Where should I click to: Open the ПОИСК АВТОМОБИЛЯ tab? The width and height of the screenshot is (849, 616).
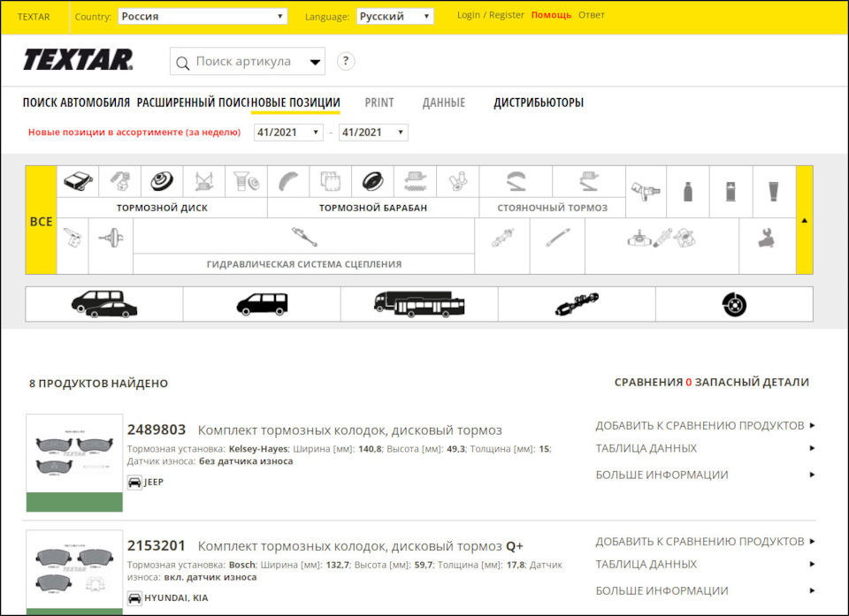point(76,102)
